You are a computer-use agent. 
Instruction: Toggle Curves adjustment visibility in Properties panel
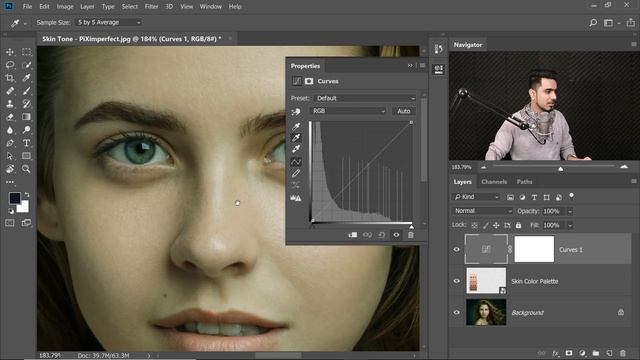tap(396, 235)
